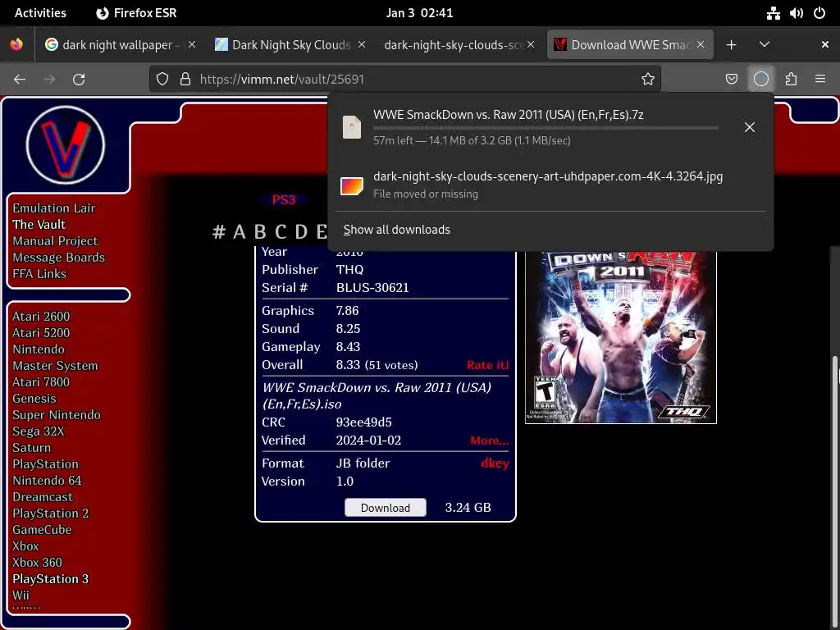Reload the current page
The height and width of the screenshot is (630, 840).
[79, 80]
